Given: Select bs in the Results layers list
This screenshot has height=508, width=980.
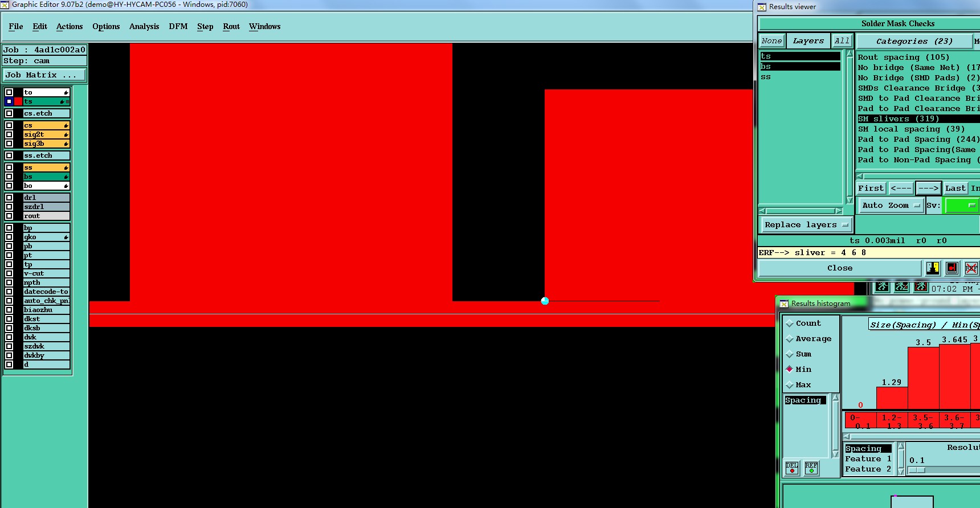Looking at the screenshot, I should point(800,67).
